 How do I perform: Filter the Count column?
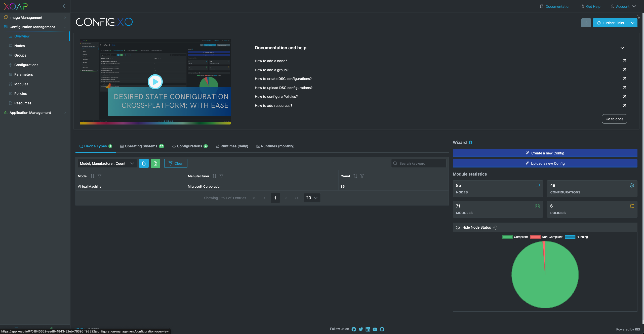(362, 176)
